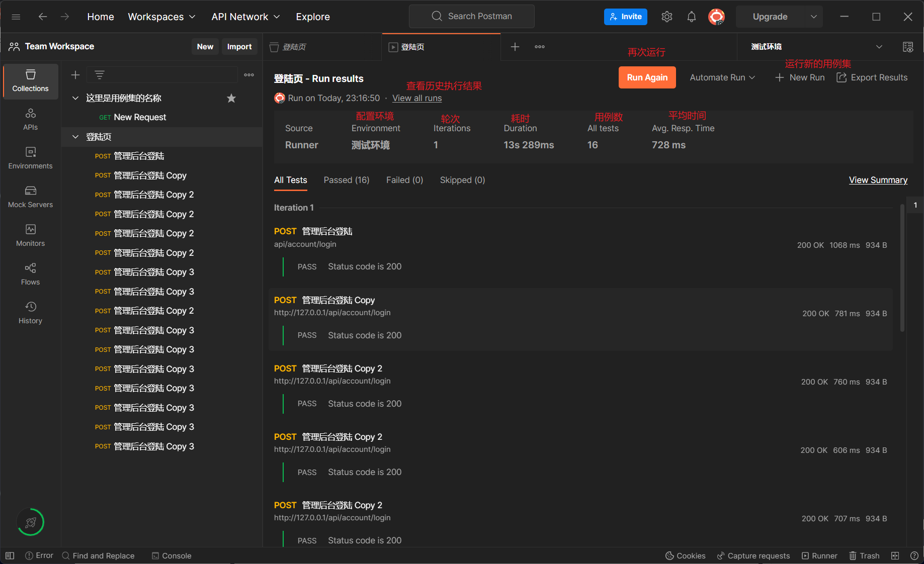This screenshot has height=564, width=924.
Task: Open the Workspaces menu
Action: point(161,17)
